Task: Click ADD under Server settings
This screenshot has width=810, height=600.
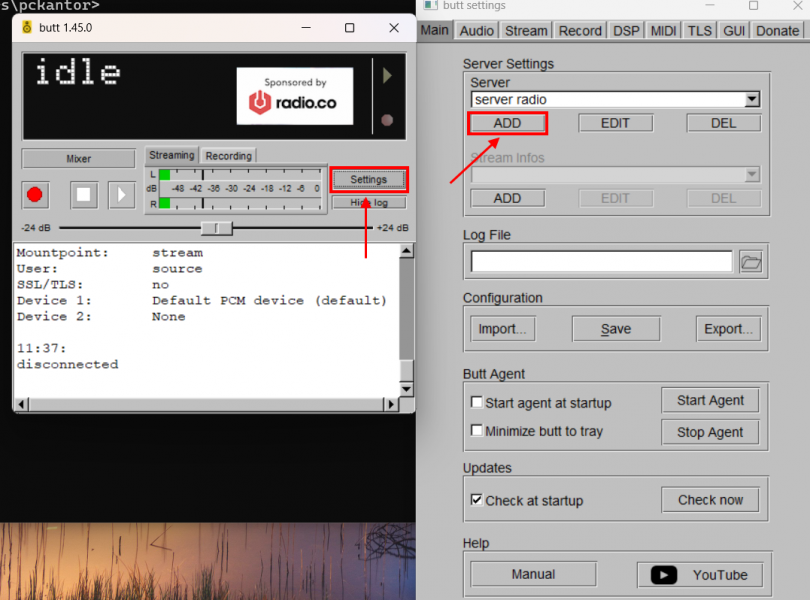Action: (x=507, y=123)
